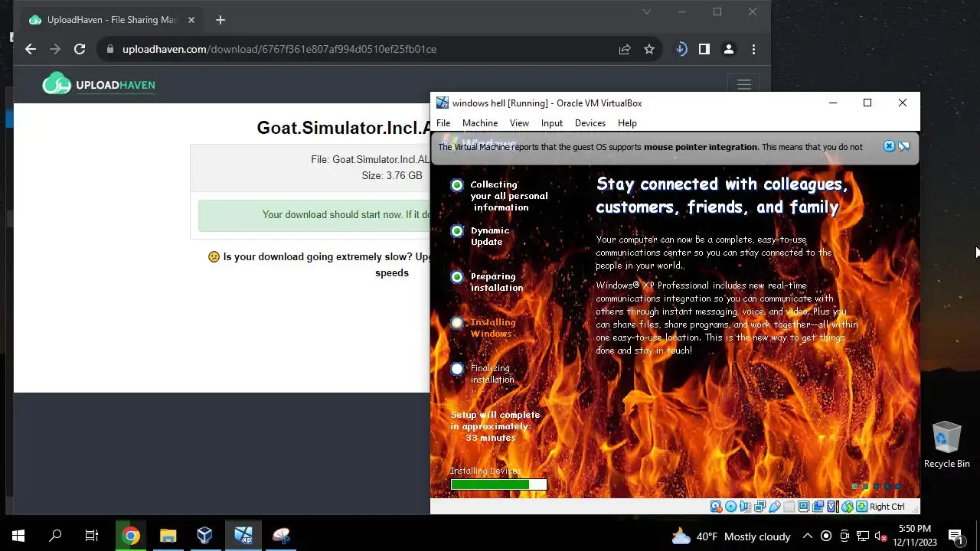The image size is (980, 551).
Task: Open the VirtualBox hard disk activity indicator
Action: tap(716, 507)
